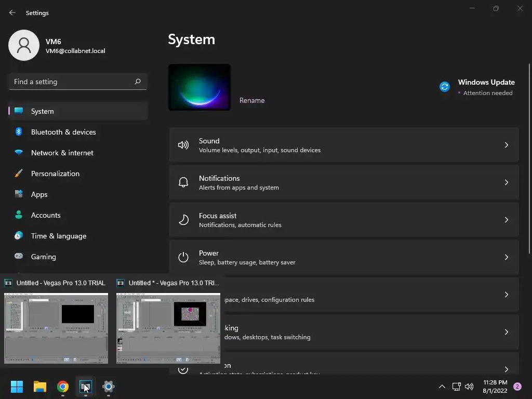The image size is (532, 399).
Task: Click the Personalization paintbrush icon
Action: pyautogui.click(x=19, y=174)
